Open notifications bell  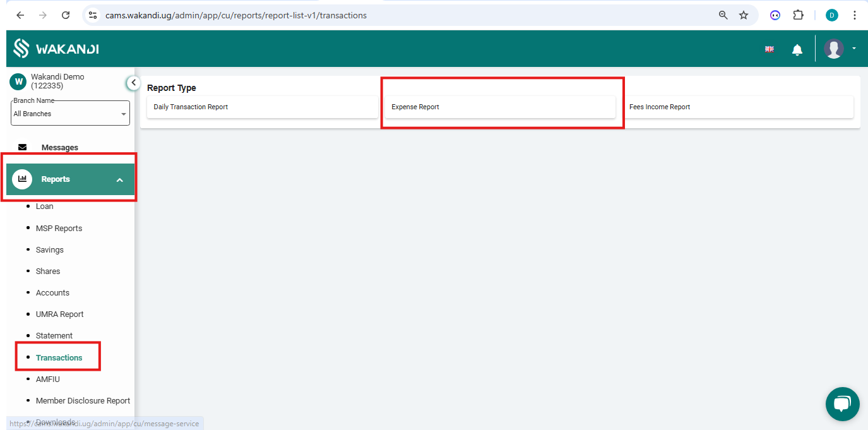(x=797, y=49)
